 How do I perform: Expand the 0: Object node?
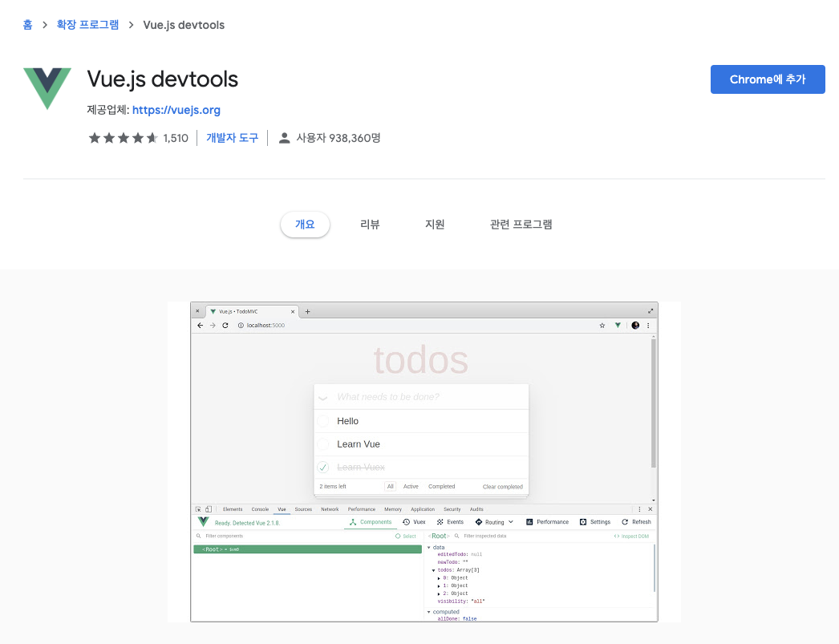coord(439,578)
